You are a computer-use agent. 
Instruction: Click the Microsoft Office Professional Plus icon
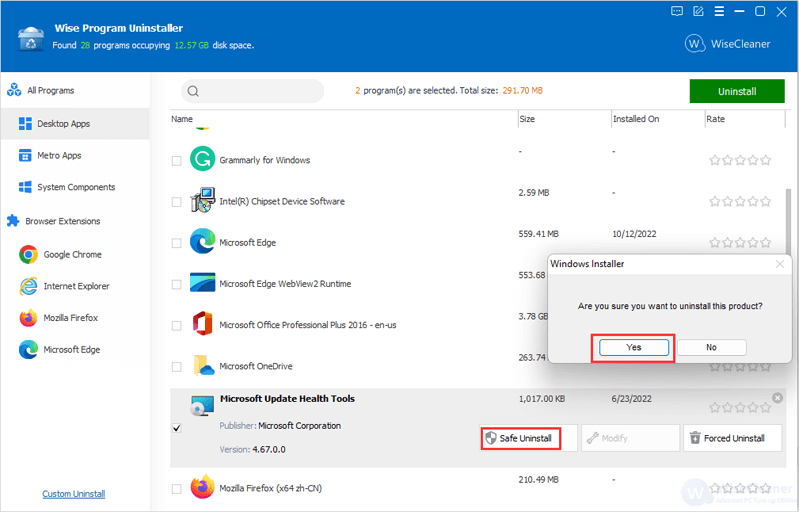coord(202,324)
